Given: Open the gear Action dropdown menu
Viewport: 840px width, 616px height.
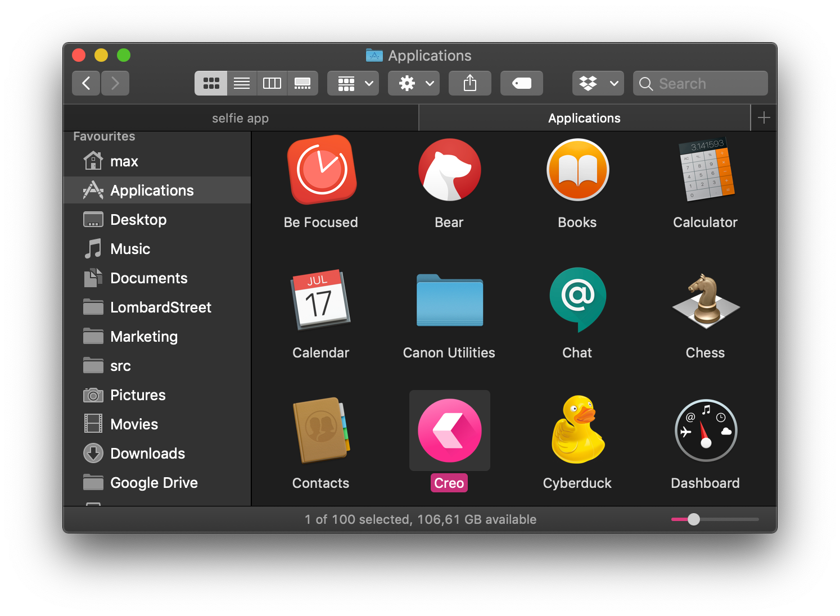Looking at the screenshot, I should [x=414, y=83].
